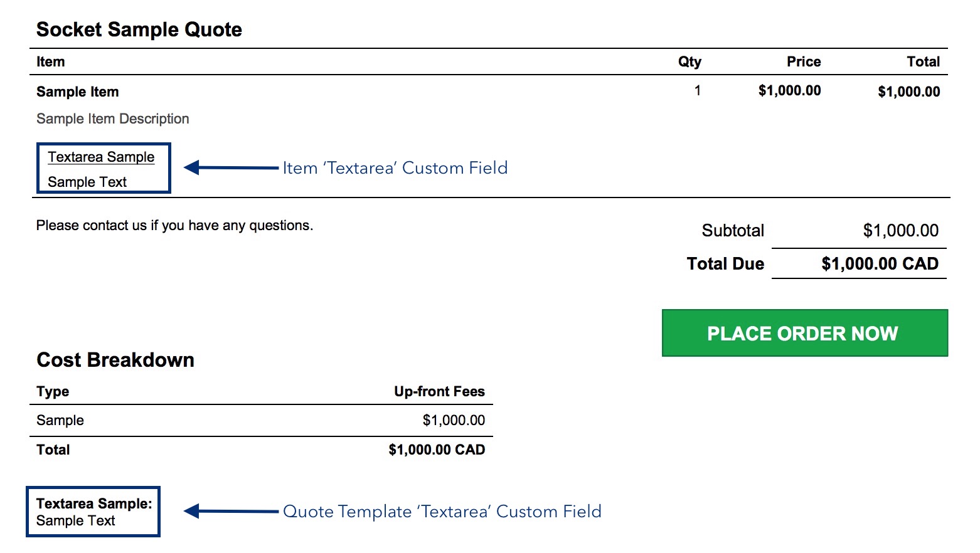Select the Sample Item name
Screen dimensions: 980x553
pyautogui.click(x=78, y=92)
